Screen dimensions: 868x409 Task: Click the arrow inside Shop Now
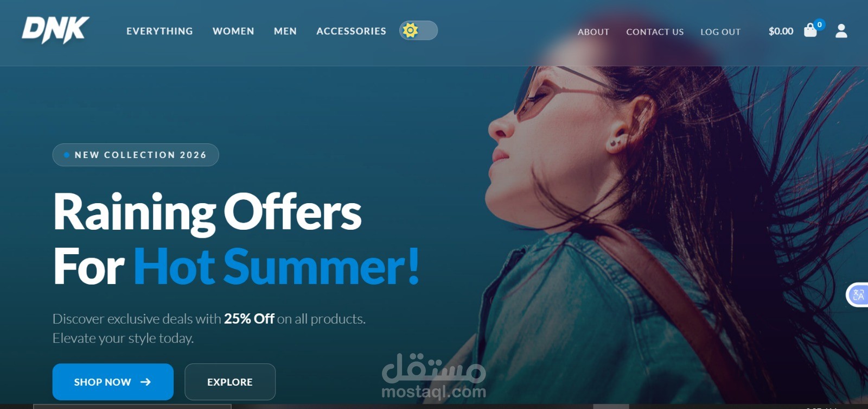click(x=145, y=382)
